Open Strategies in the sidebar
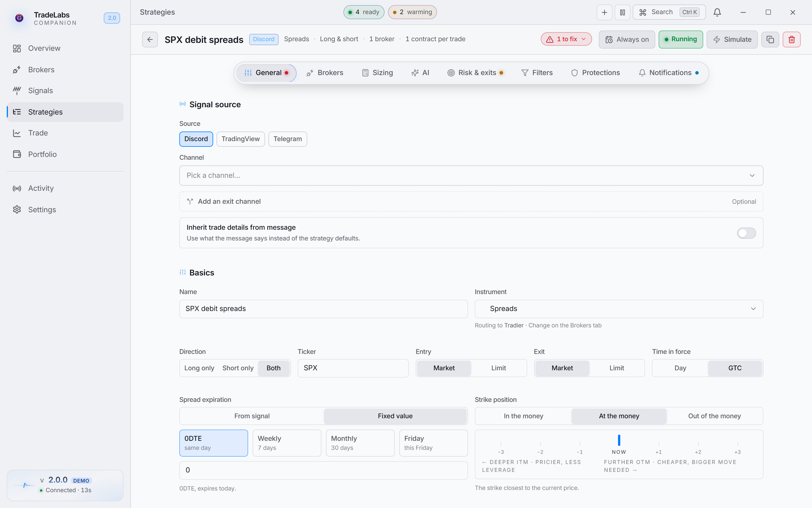 point(65,112)
